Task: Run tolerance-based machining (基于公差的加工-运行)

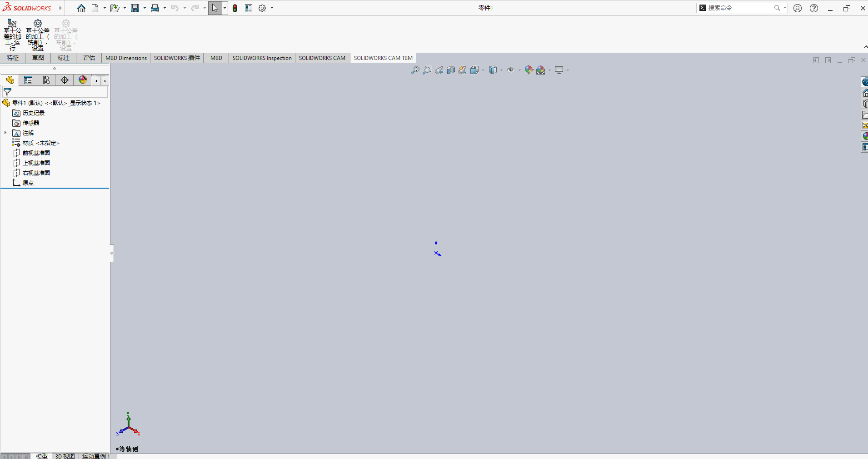Action: click(x=12, y=35)
